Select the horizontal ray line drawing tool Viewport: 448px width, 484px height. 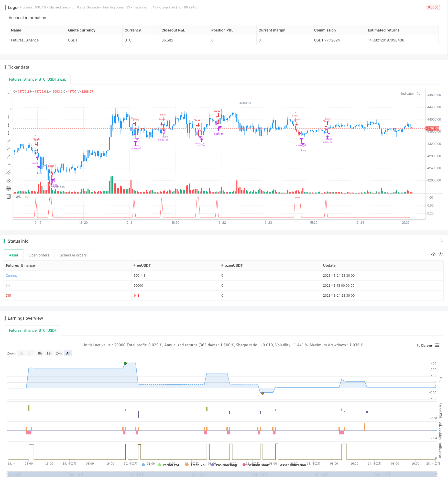9,101
